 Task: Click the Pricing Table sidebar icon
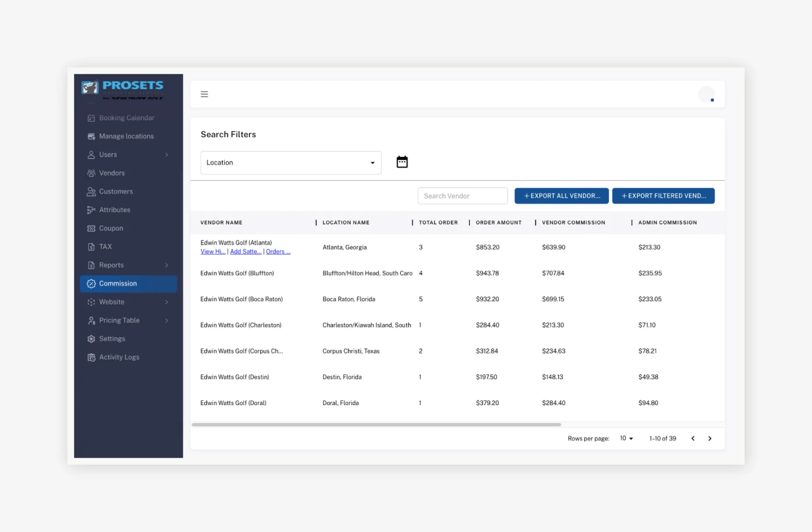[x=91, y=320]
